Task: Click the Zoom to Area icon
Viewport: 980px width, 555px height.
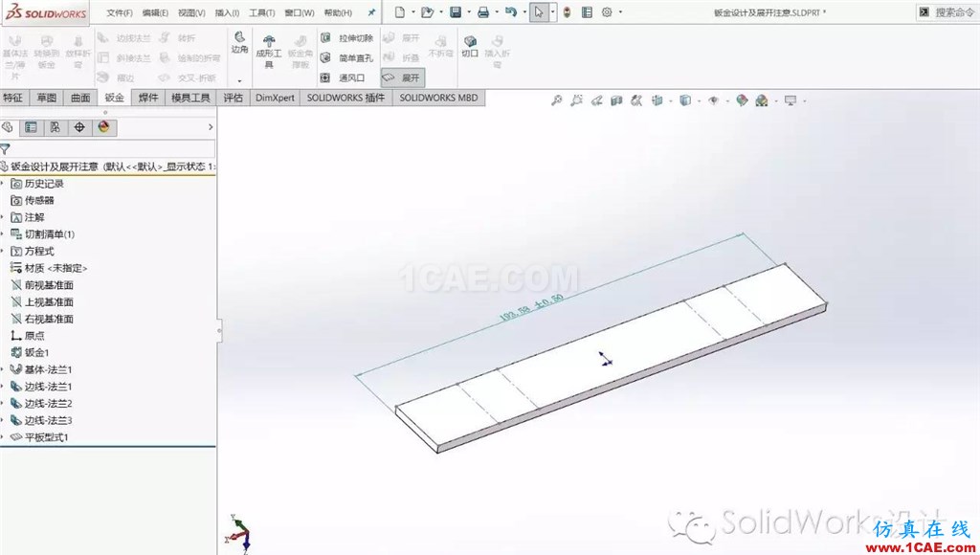Action: point(576,100)
